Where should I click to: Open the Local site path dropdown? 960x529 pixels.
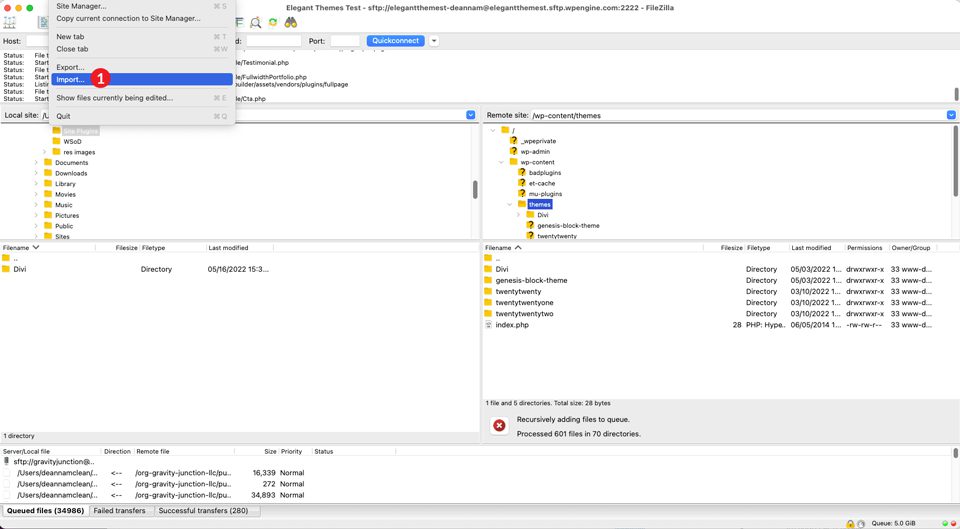coord(470,115)
